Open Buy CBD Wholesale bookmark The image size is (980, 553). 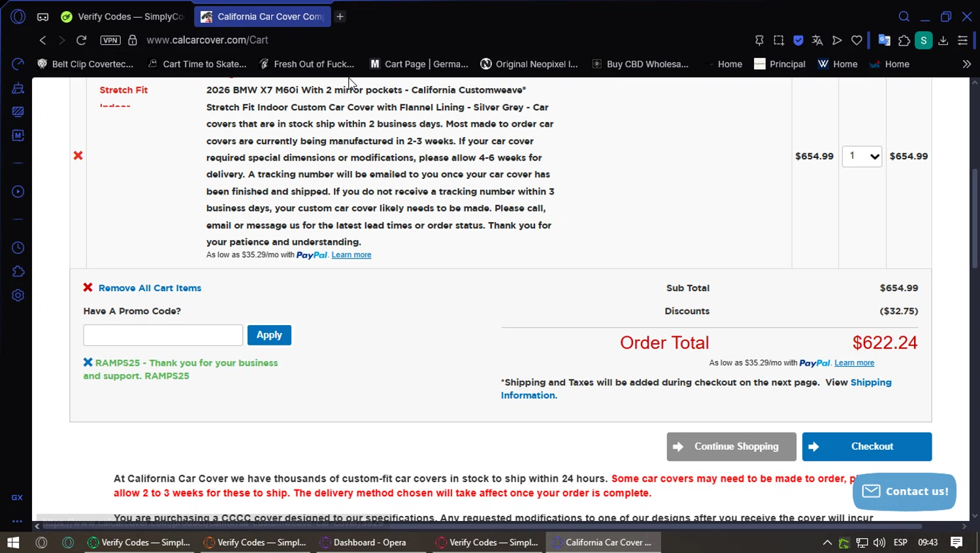coord(640,64)
